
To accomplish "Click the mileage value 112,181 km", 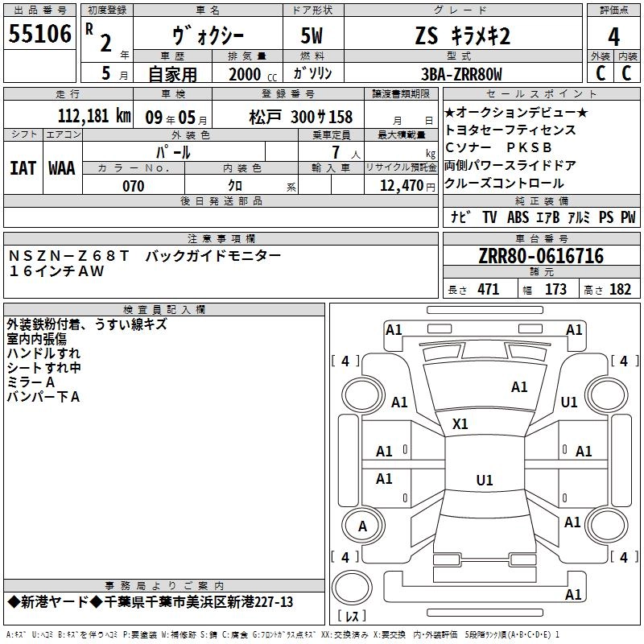I will (94, 116).
